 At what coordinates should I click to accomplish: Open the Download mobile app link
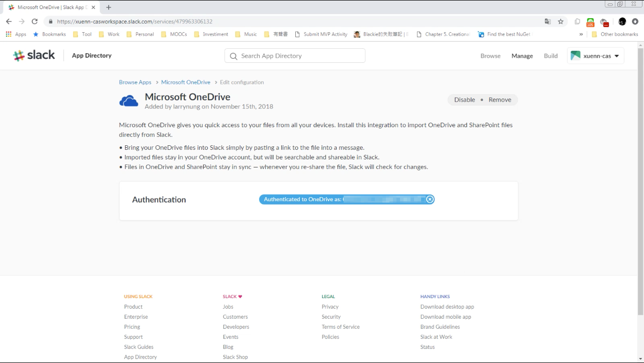tap(446, 317)
